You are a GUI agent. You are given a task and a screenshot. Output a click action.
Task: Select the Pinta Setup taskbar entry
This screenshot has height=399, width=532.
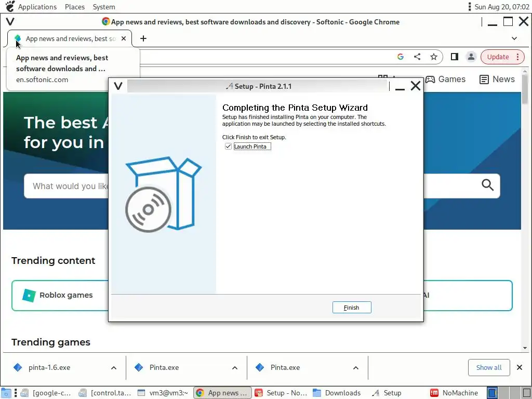tap(387, 393)
